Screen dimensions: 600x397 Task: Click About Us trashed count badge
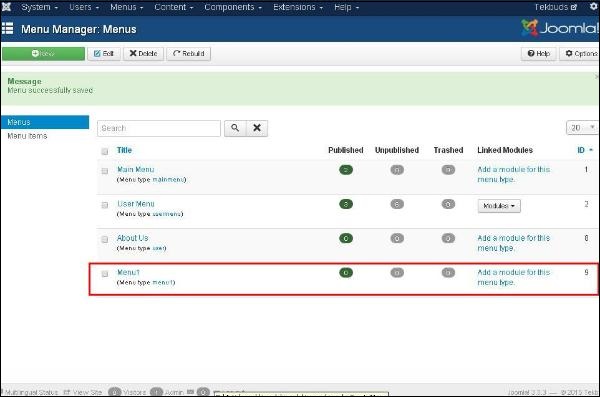click(x=448, y=239)
